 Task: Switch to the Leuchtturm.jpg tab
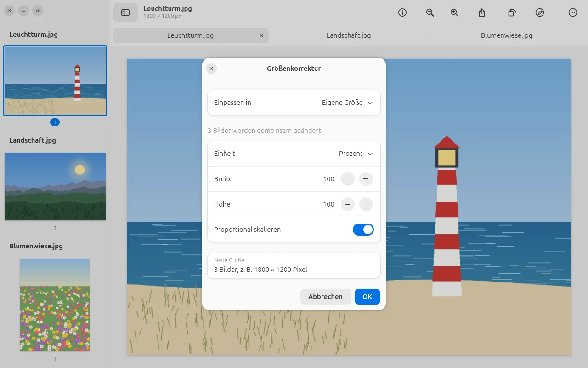191,35
